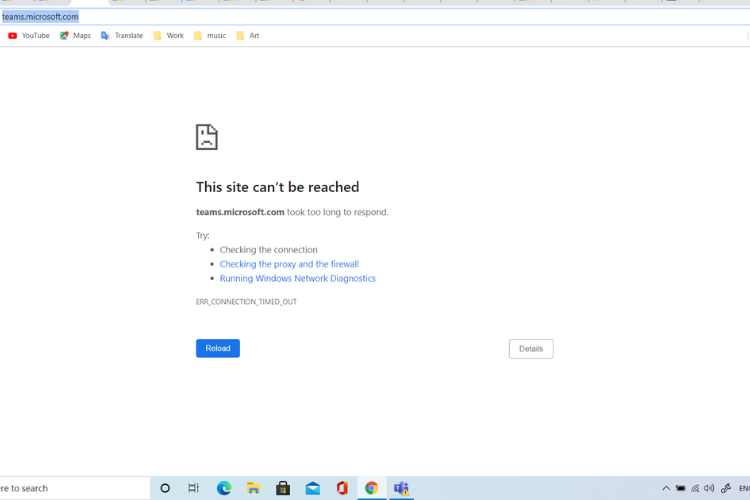Screen dimensions: 750x500
Task: Open the Translate bookmark
Action: click(122, 35)
